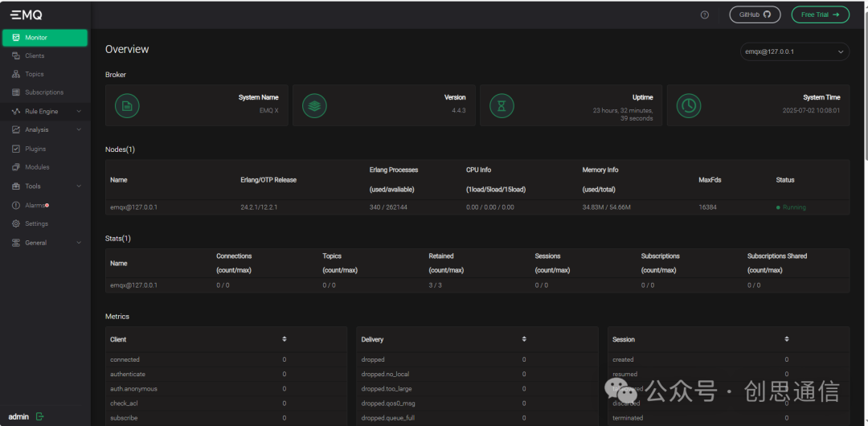This screenshot has width=868, height=426.
Task: Open the Plugins sidebar icon
Action: click(16, 149)
